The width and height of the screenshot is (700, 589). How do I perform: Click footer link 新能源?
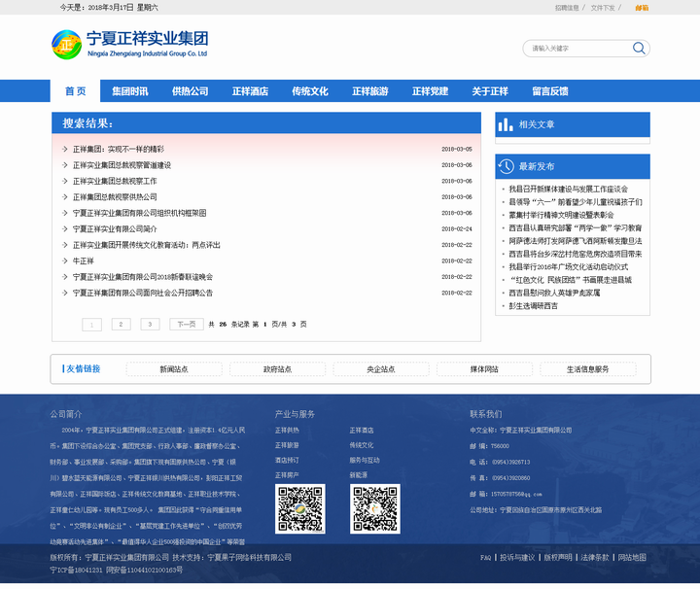click(359, 474)
